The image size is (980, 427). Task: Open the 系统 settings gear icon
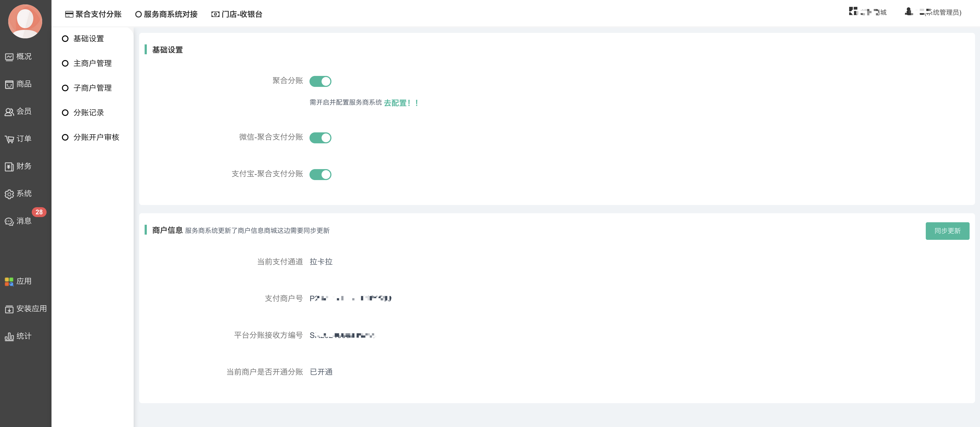[x=9, y=194]
